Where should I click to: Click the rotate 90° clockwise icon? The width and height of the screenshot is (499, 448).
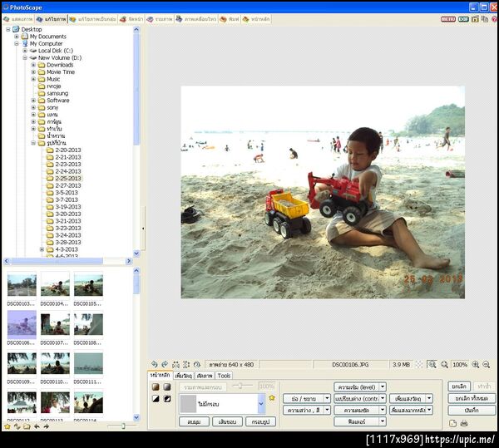coord(165,364)
